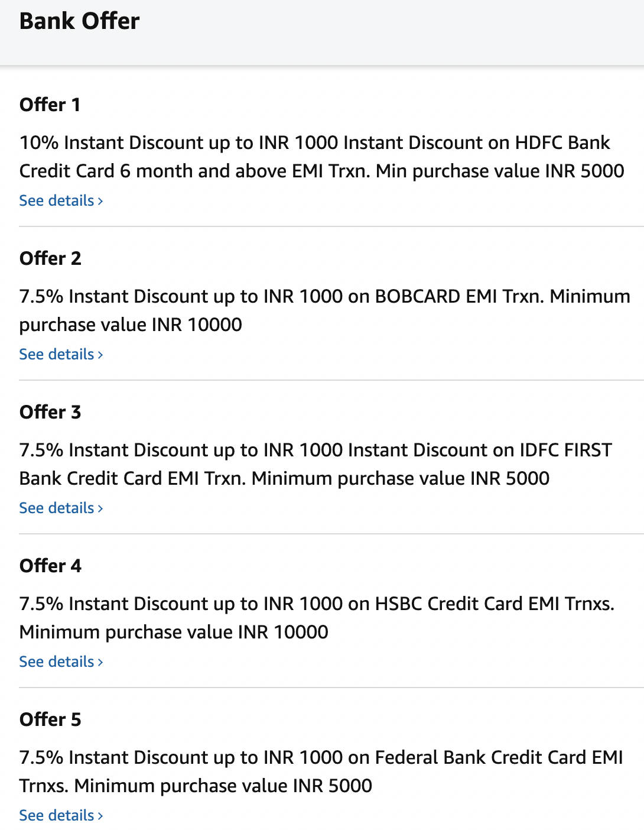Click the chevron arrow under HSBC offer
The image size is (644, 830).
[100, 663]
